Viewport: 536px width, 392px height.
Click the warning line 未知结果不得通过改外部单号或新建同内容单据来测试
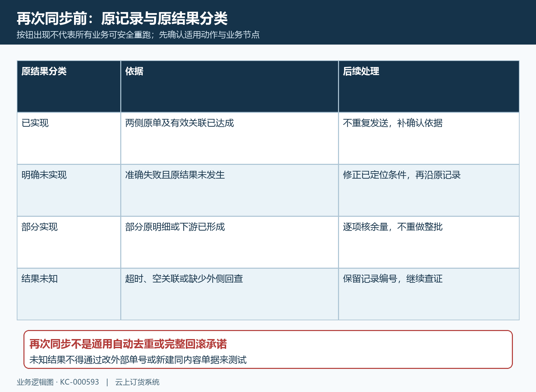pyautogui.click(x=138, y=360)
